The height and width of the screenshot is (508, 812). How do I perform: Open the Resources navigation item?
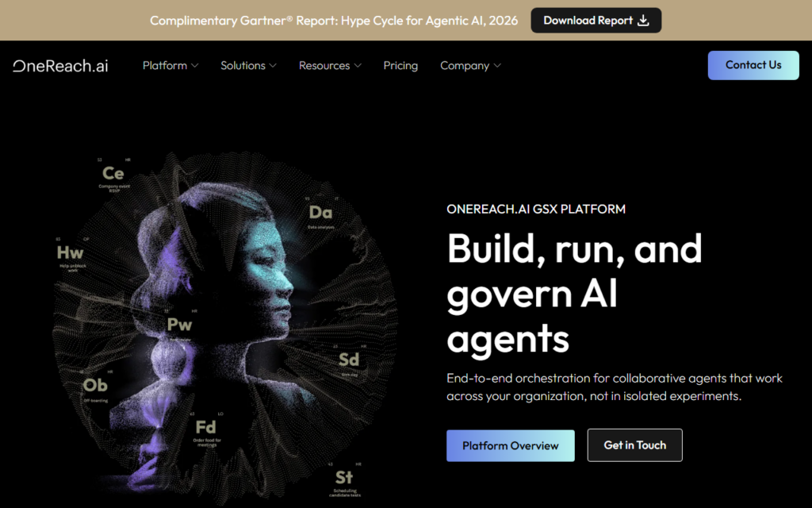[x=330, y=66]
